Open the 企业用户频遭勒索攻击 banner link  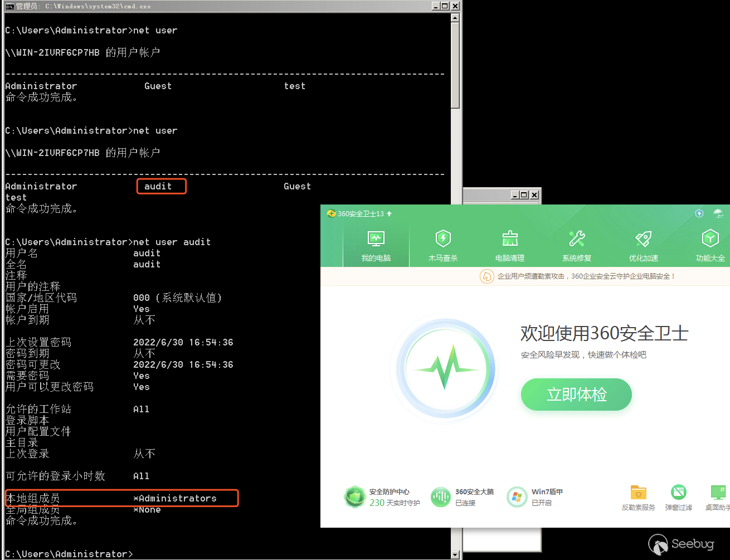[x=586, y=276]
